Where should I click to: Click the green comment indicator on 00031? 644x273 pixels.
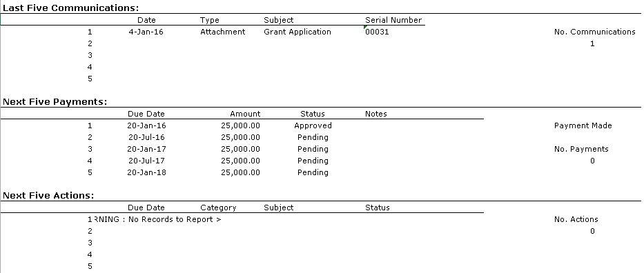[365, 28]
